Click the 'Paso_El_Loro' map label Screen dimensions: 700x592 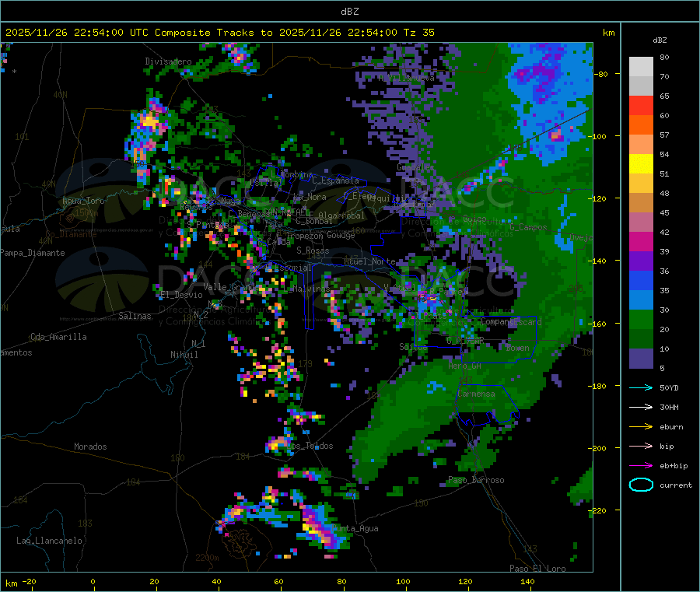coord(537,569)
